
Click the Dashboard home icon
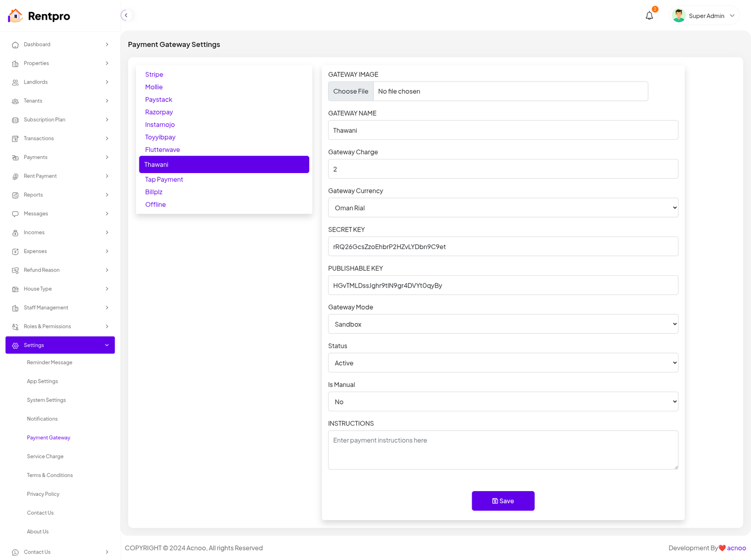[15, 45]
